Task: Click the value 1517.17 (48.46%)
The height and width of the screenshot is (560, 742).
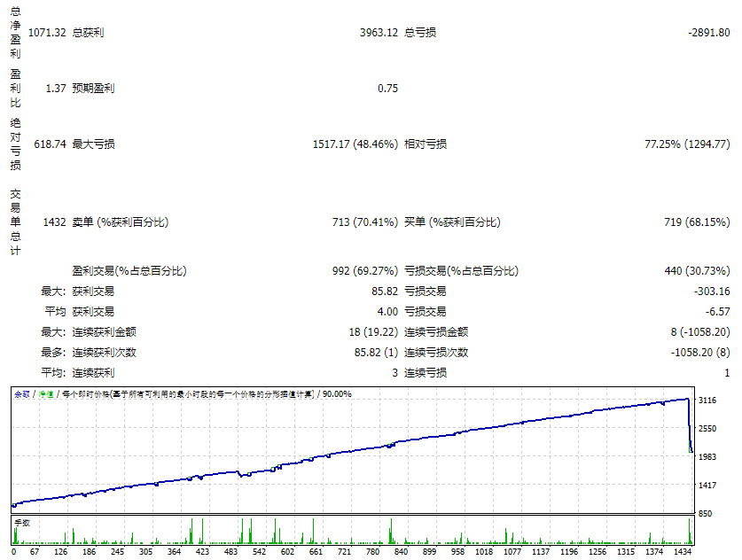Action: (x=355, y=144)
